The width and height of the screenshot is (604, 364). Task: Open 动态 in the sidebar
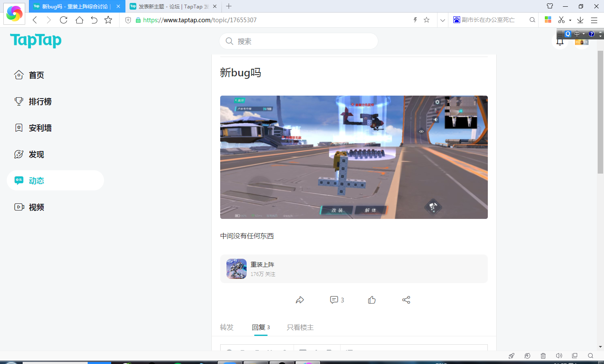pyautogui.click(x=55, y=180)
